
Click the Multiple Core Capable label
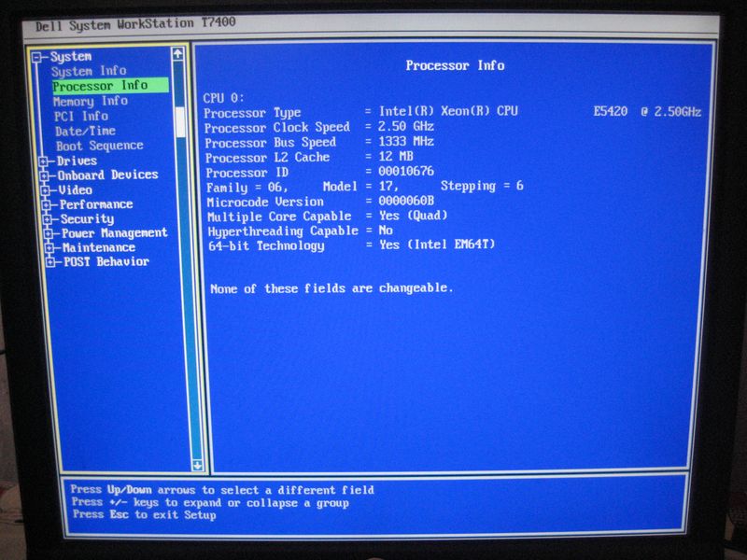click(x=279, y=217)
